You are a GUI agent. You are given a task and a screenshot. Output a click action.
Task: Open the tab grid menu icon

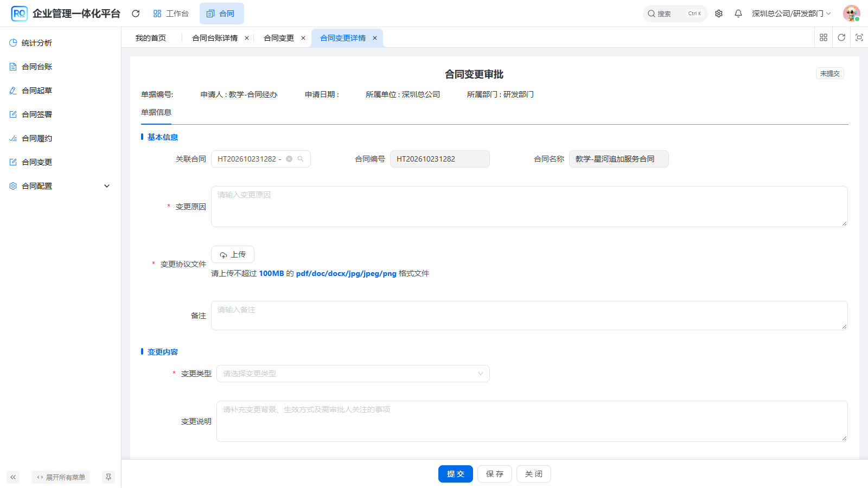coord(824,37)
